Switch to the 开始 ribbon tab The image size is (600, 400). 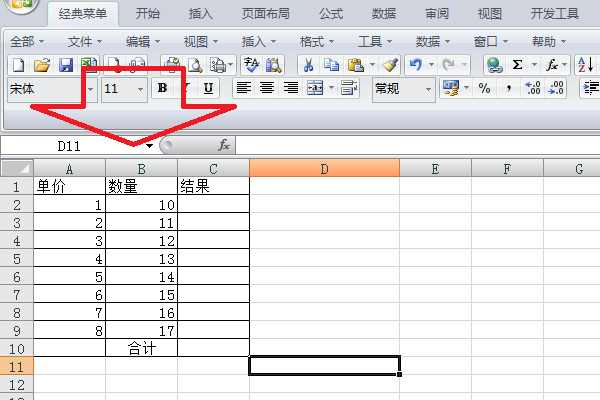148,14
